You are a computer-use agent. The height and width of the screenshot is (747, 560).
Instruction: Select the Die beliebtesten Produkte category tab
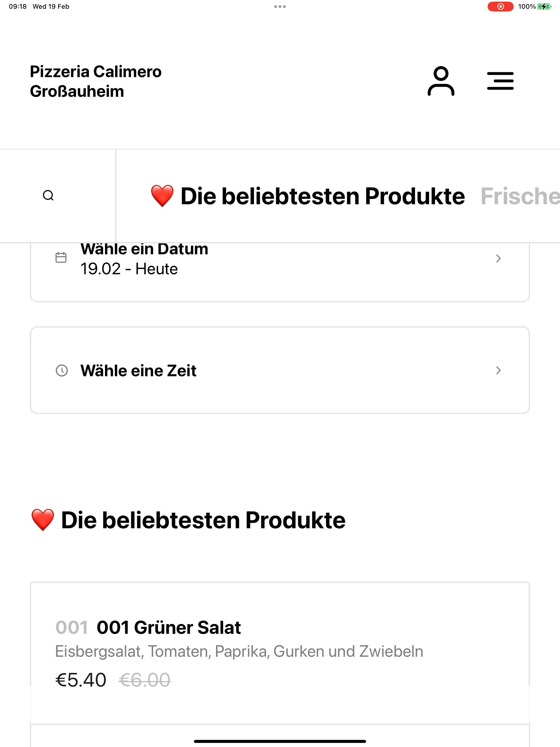point(307,196)
